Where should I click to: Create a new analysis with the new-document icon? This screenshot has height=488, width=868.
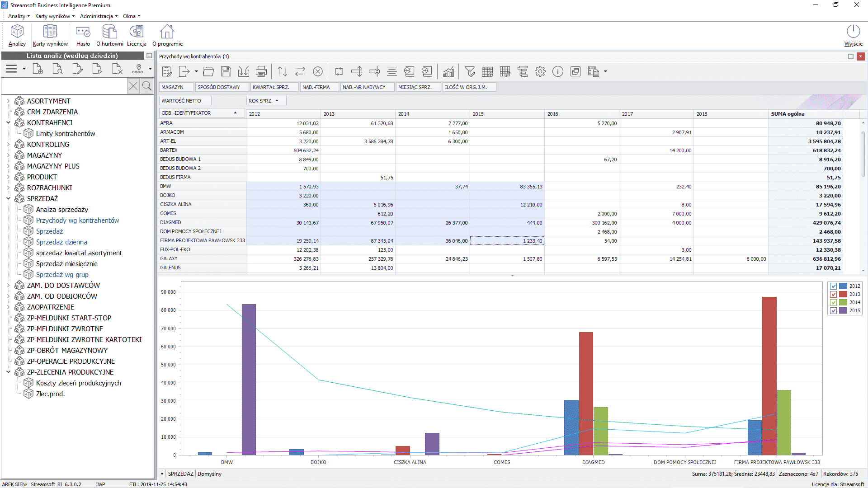click(38, 69)
